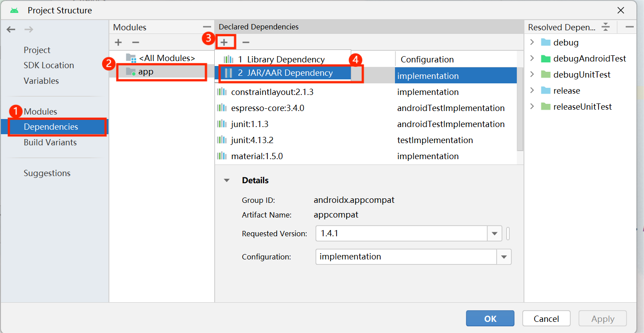Select Library Dependency menu item
This screenshot has height=333, width=644.
pyautogui.click(x=282, y=59)
